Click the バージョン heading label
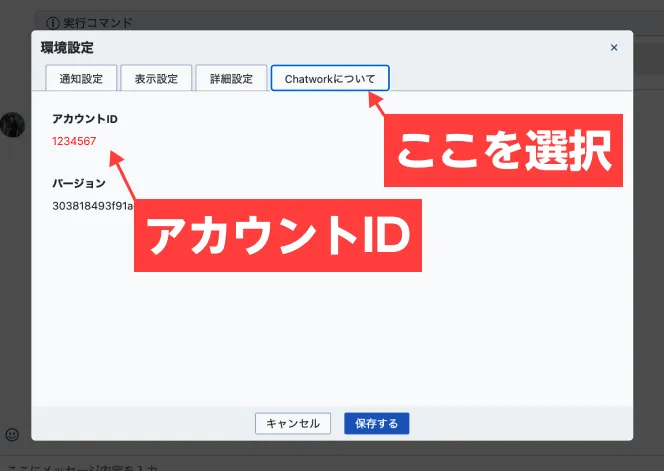This screenshot has height=471, width=664. coord(79,184)
